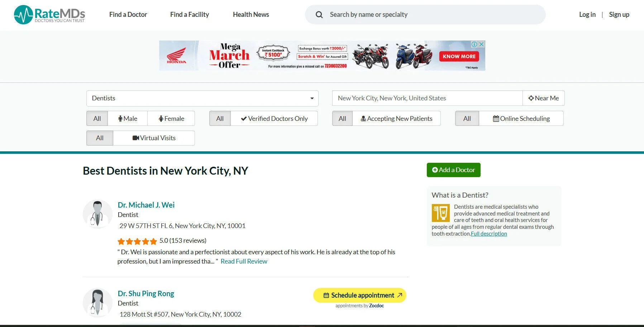Screen dimensions: 644x327
Task: Enable Verified Doctors Only filter
Action: tap(274, 118)
